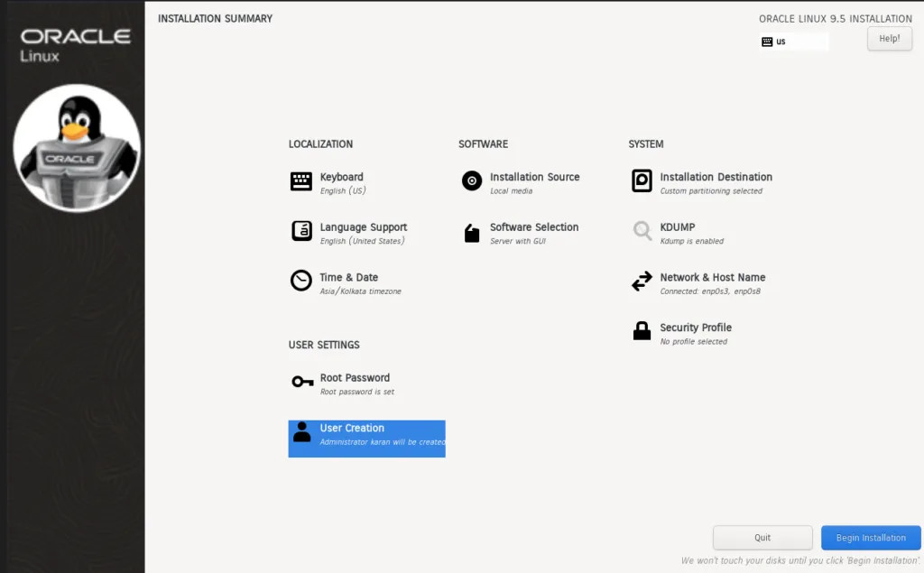
Task: Click 'Root password is set' text
Action: [357, 392]
